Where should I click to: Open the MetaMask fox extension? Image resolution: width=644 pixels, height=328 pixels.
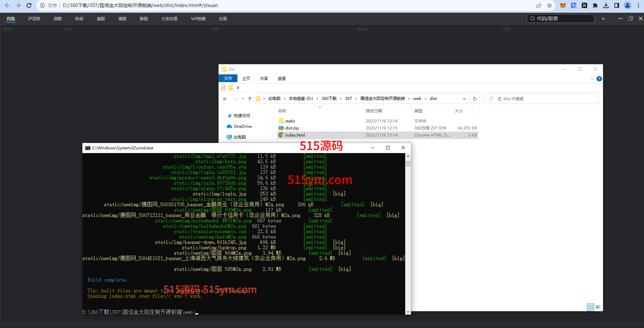point(563,5)
